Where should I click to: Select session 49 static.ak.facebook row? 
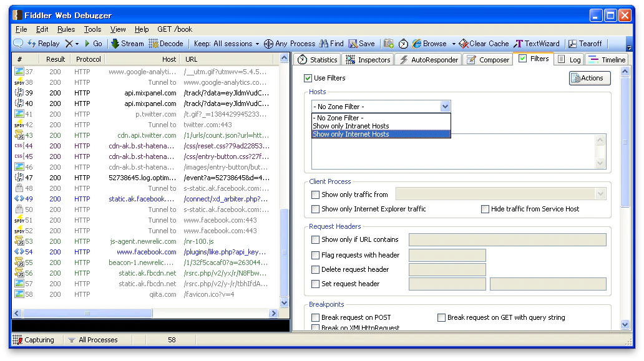pos(146,199)
